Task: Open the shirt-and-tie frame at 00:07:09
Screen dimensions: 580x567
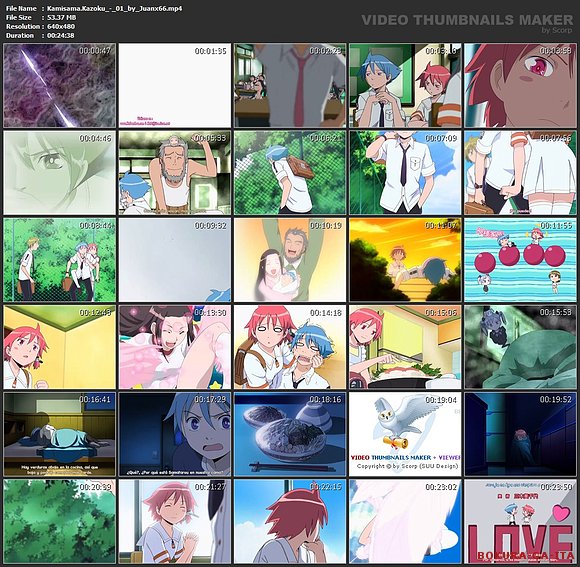Action: coord(405,173)
